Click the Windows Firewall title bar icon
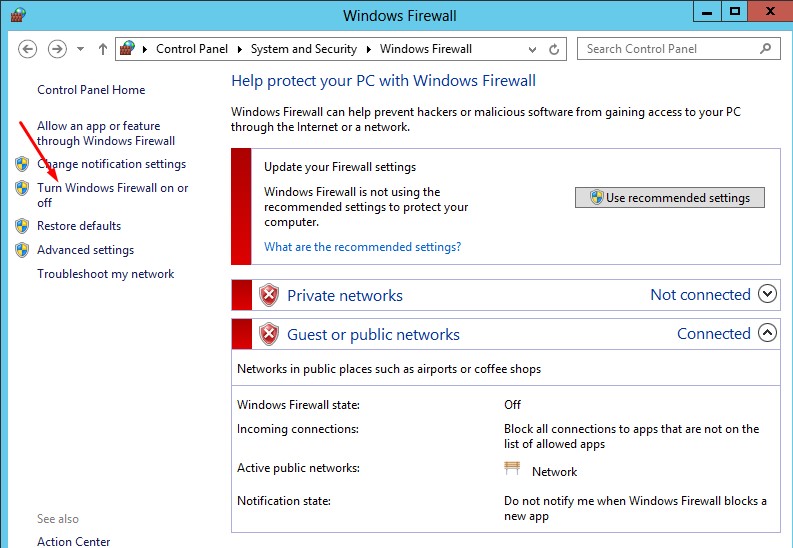The width and height of the screenshot is (793, 548). (x=19, y=15)
